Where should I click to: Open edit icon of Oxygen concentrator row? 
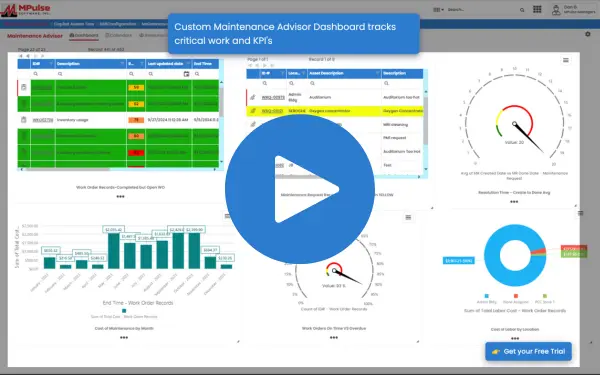click(253, 111)
